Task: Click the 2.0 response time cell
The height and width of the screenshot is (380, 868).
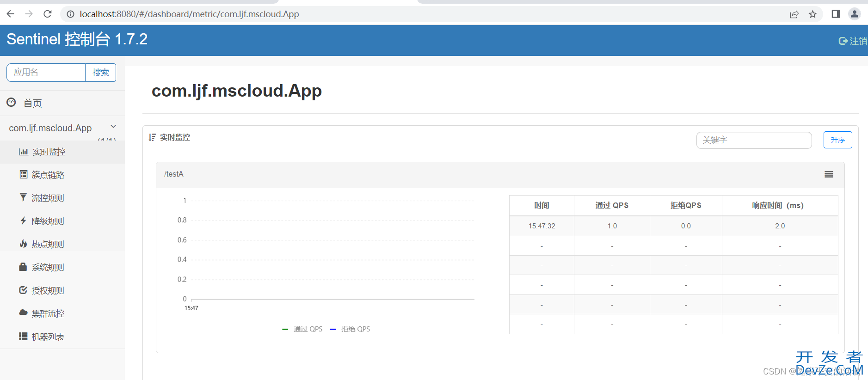Action: pos(780,226)
